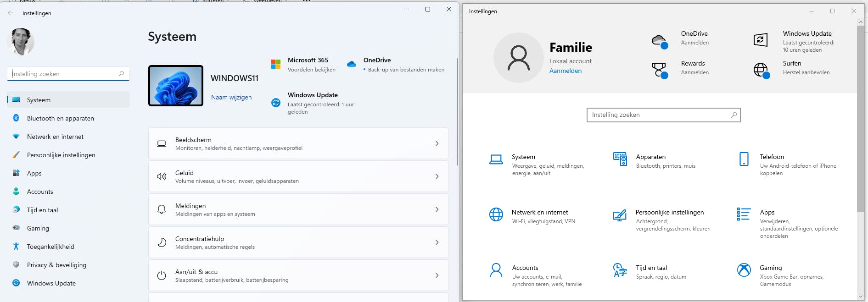Viewport: 868px width, 302px height.
Task: Click the Netwerk en internet globe icon
Action: tap(496, 214)
